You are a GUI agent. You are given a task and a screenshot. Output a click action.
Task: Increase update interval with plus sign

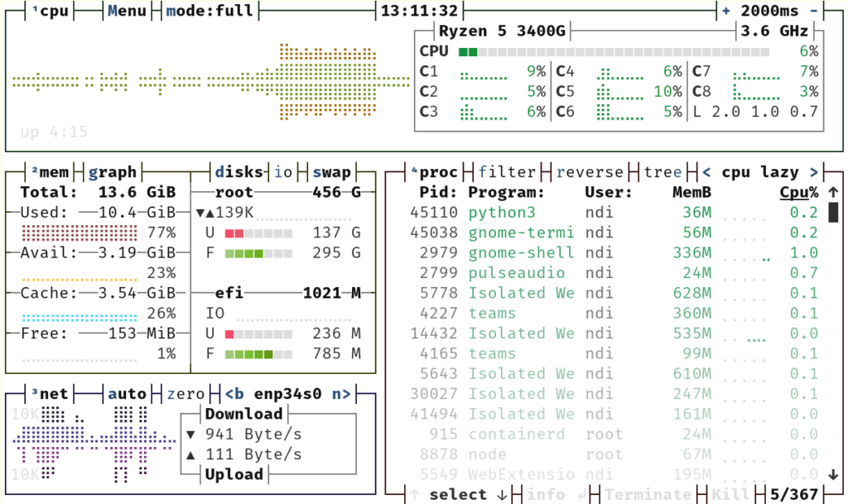tap(726, 11)
